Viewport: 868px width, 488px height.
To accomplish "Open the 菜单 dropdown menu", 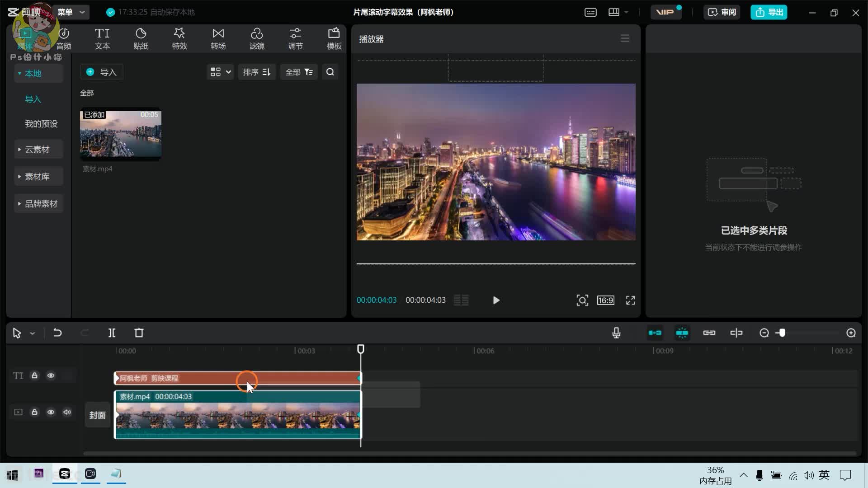I will [x=71, y=12].
